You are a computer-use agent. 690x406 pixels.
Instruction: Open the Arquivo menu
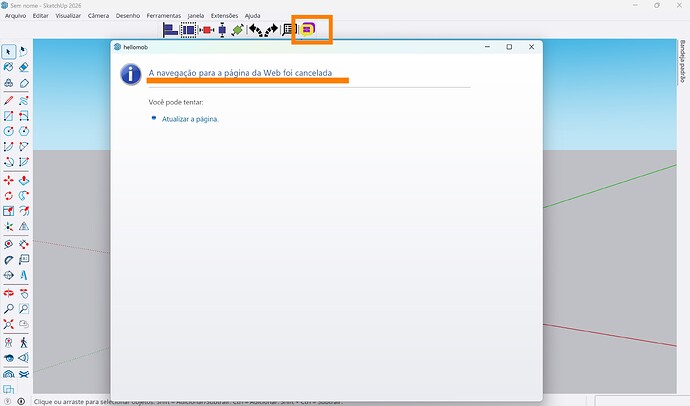16,16
